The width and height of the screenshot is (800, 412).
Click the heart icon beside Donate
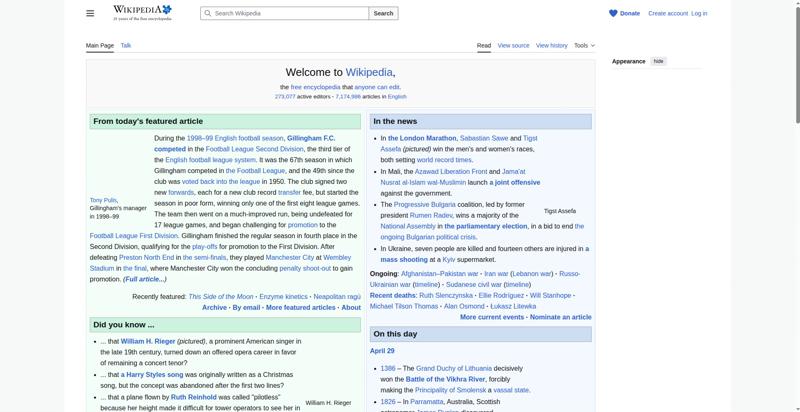[613, 13]
